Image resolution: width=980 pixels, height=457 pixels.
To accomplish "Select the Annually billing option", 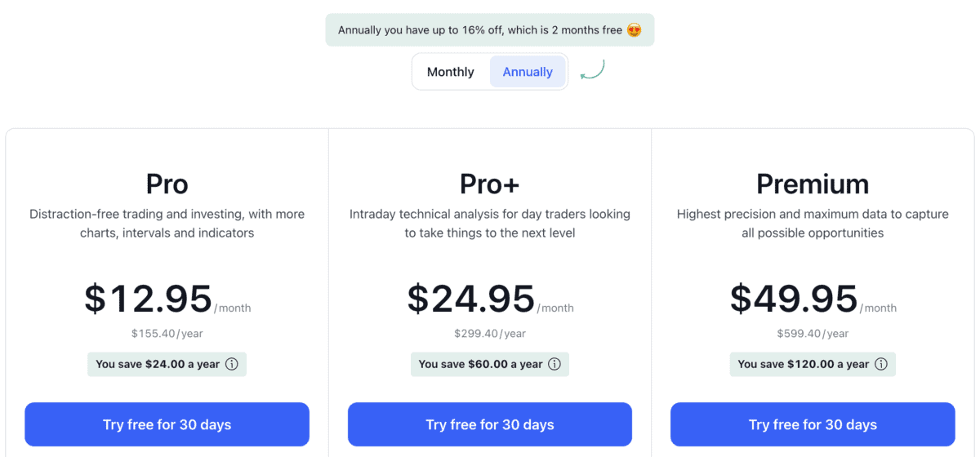I will click(x=528, y=72).
